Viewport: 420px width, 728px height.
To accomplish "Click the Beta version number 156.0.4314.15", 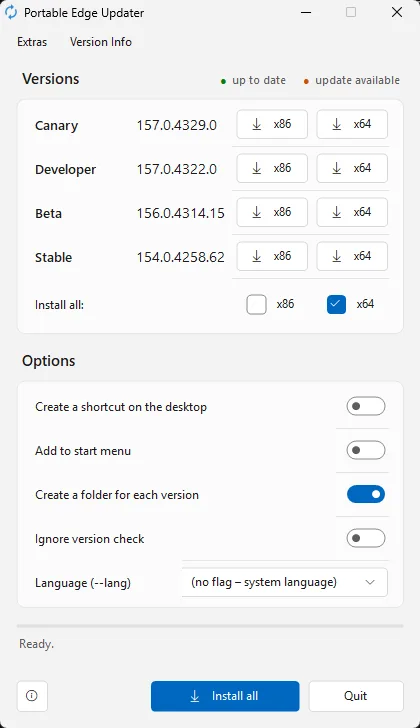I will tap(181, 213).
